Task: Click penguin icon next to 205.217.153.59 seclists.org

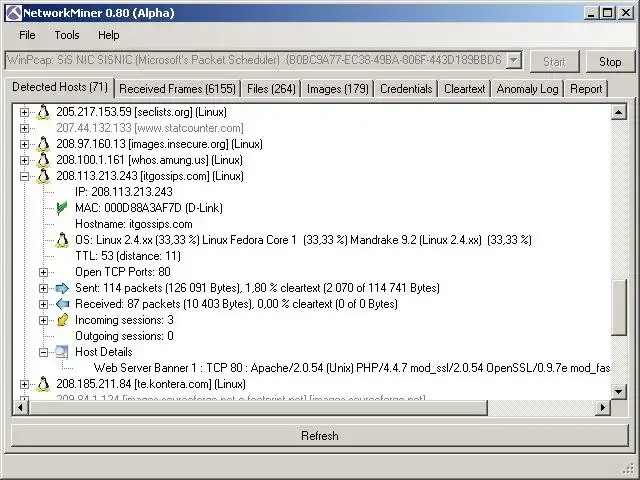Action: pyautogui.click(x=43, y=112)
